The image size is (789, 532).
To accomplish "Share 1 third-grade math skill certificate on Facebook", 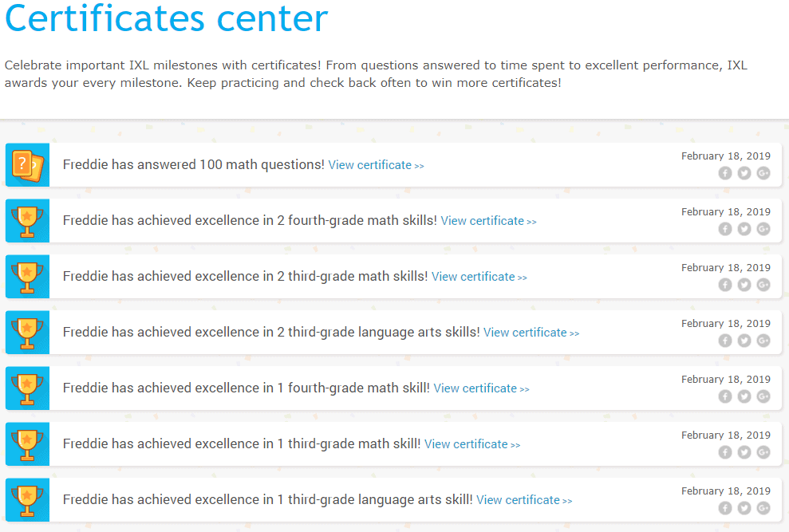I will coord(724,452).
